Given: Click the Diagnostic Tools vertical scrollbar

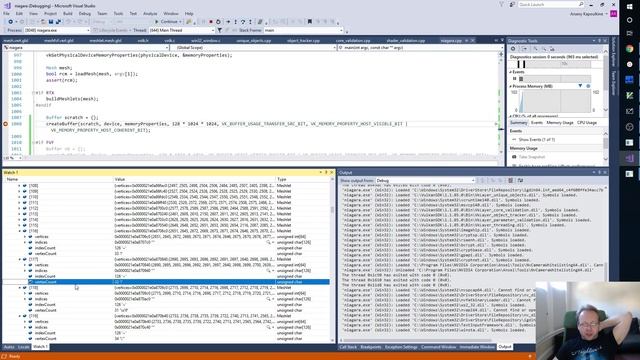Looking at the screenshot, I should coord(605,80).
